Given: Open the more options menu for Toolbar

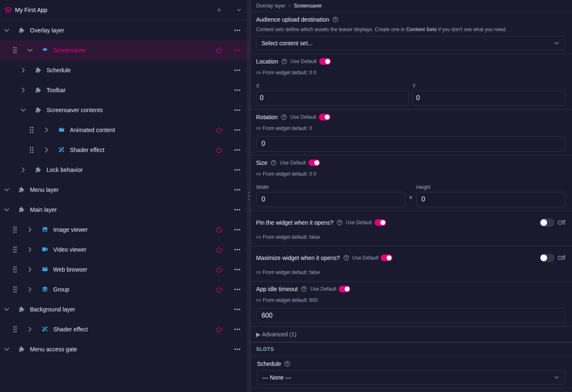Looking at the screenshot, I should (237, 90).
